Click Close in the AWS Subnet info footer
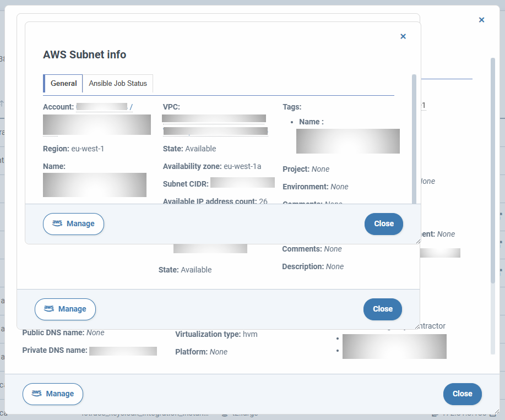Viewport: 505px width, 420px height. [x=384, y=223]
